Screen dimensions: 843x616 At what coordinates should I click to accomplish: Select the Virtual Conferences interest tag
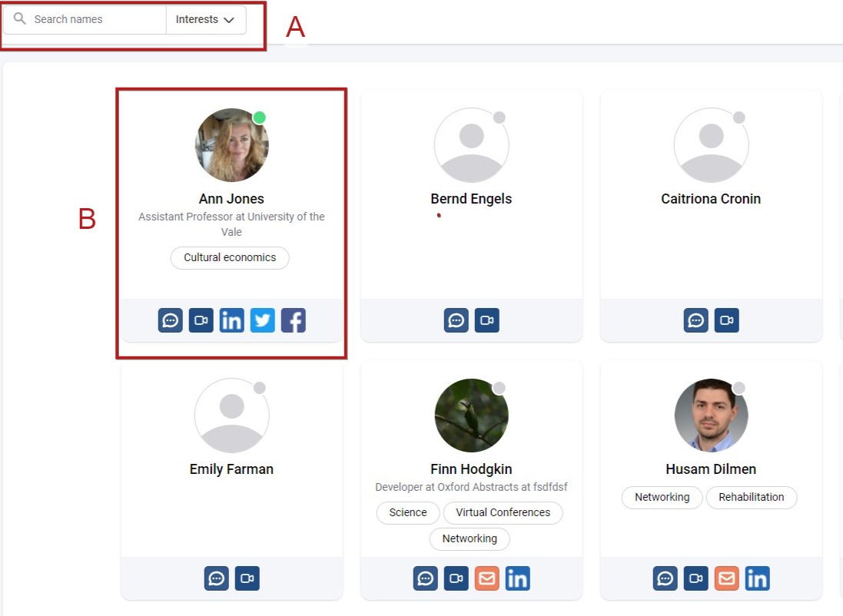[503, 512]
